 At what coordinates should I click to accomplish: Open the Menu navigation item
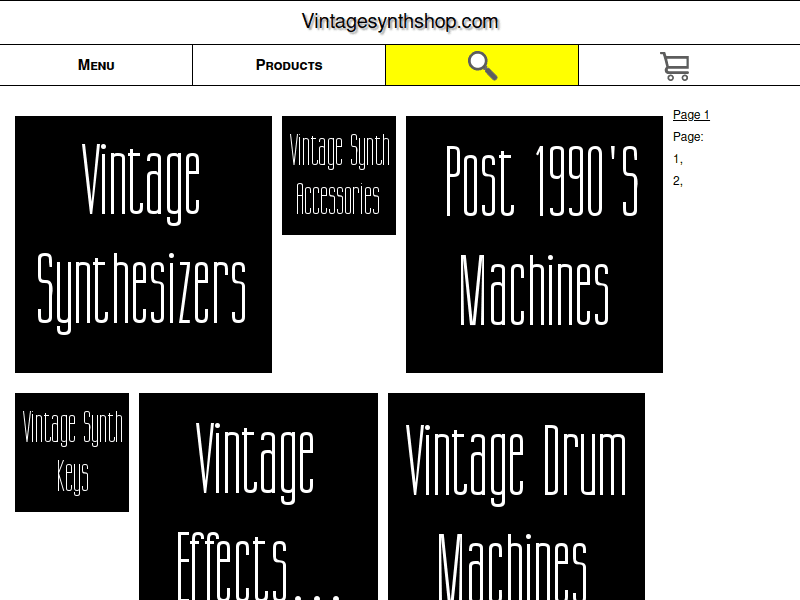pyautogui.click(x=96, y=64)
